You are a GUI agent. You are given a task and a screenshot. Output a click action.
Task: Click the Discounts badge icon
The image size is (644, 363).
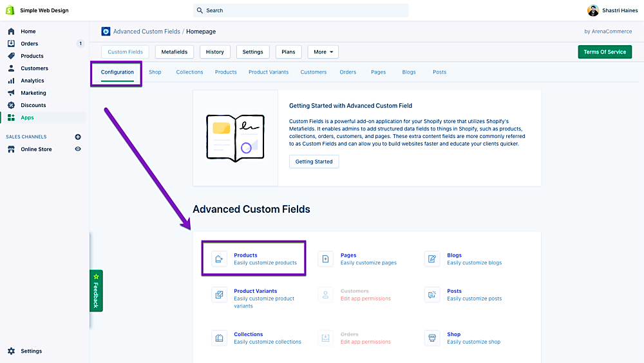(x=11, y=105)
